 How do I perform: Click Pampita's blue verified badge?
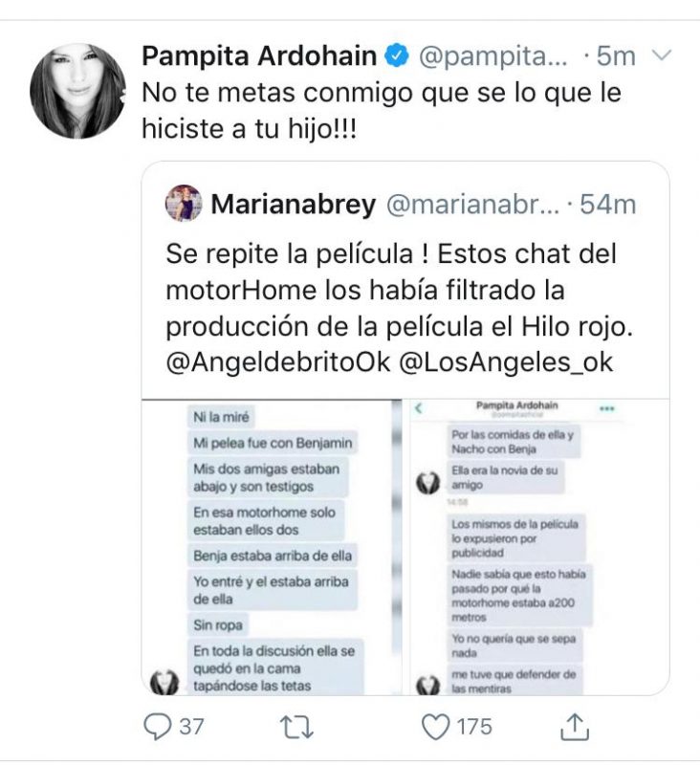point(397,56)
